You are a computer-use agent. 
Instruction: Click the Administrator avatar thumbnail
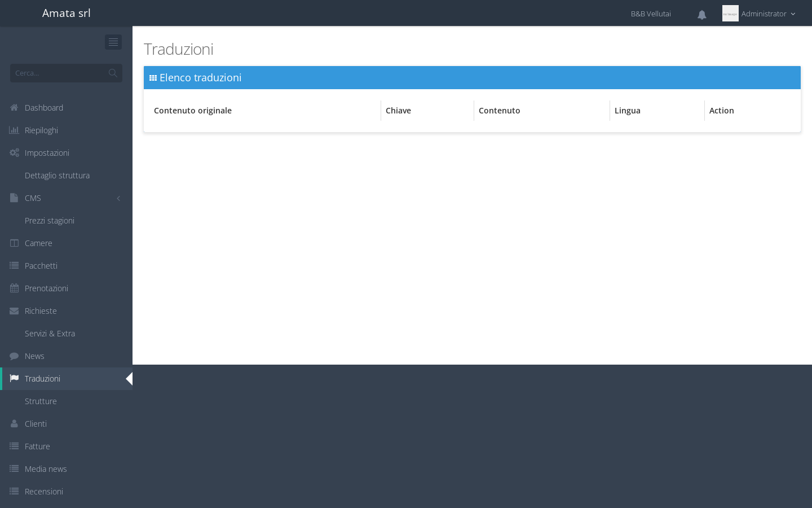pos(730,14)
